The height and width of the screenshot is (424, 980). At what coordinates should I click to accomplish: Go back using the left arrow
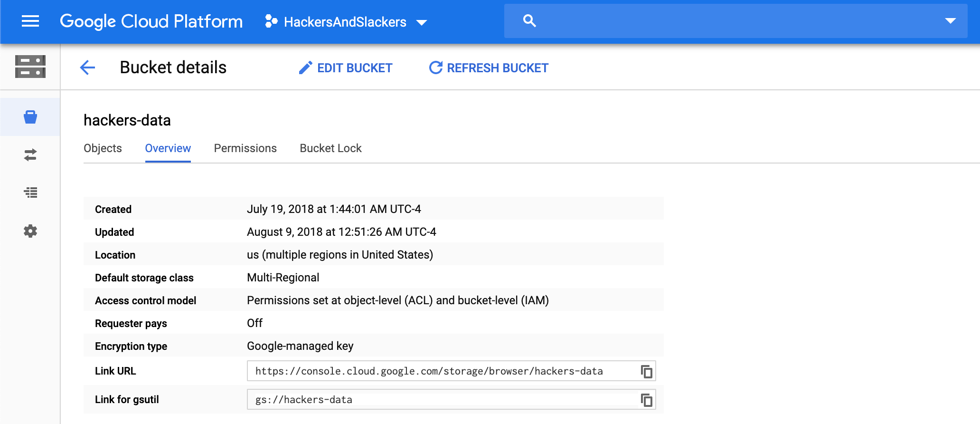87,67
